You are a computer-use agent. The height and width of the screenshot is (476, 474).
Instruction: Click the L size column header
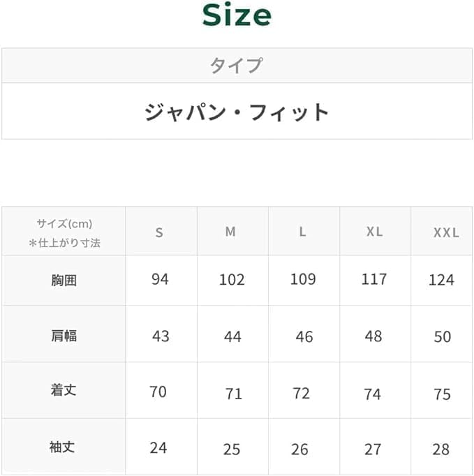pos(302,232)
